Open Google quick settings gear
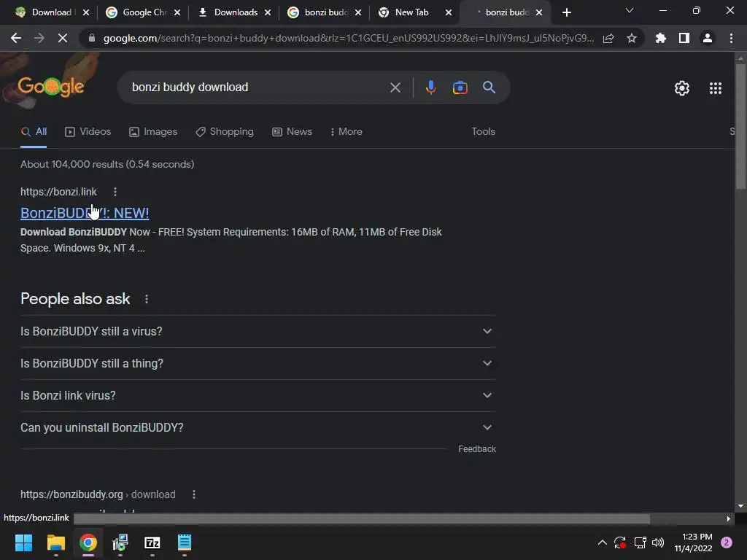Image resolution: width=747 pixels, height=560 pixels. click(x=682, y=88)
